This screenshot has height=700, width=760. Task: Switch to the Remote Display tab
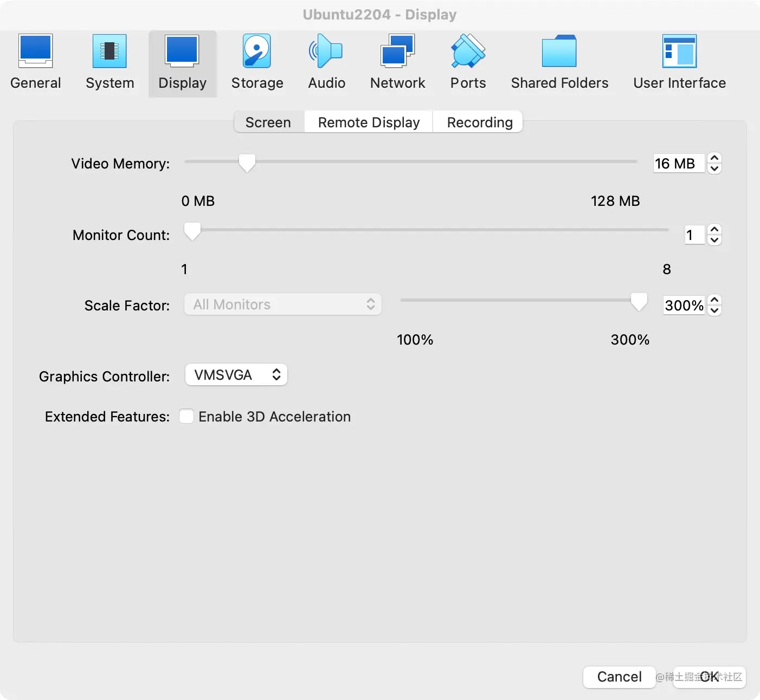tap(369, 122)
